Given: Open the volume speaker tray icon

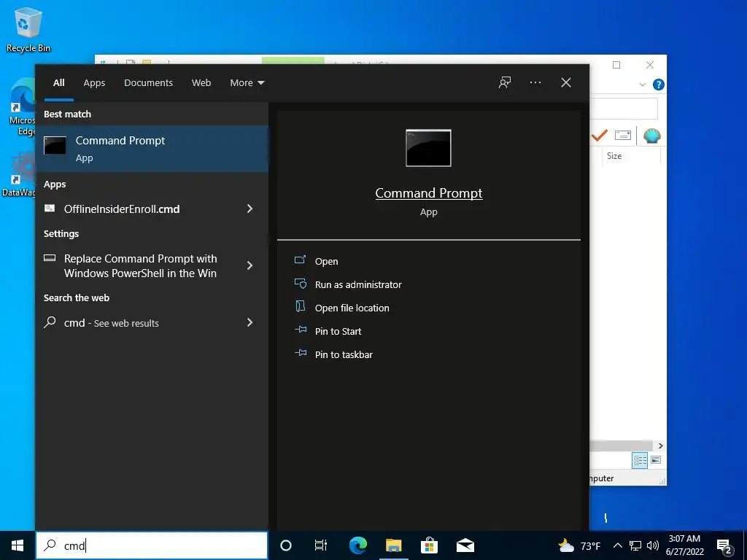Looking at the screenshot, I should (653, 545).
